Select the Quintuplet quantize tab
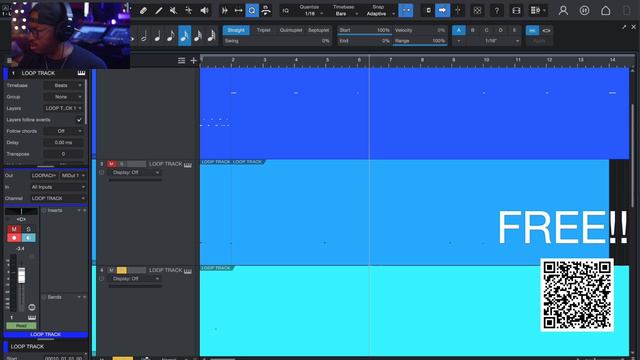Screen dimensions: 640x360 tap(291, 30)
